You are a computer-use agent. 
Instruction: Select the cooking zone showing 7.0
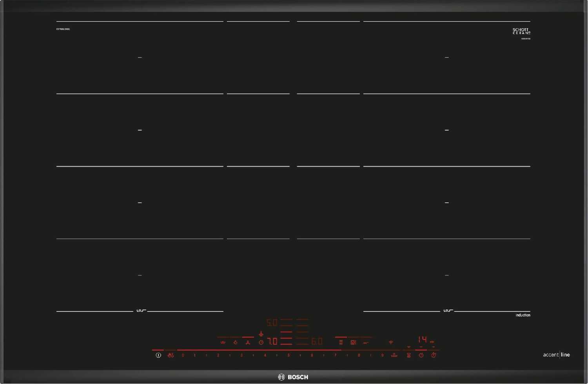point(272,342)
